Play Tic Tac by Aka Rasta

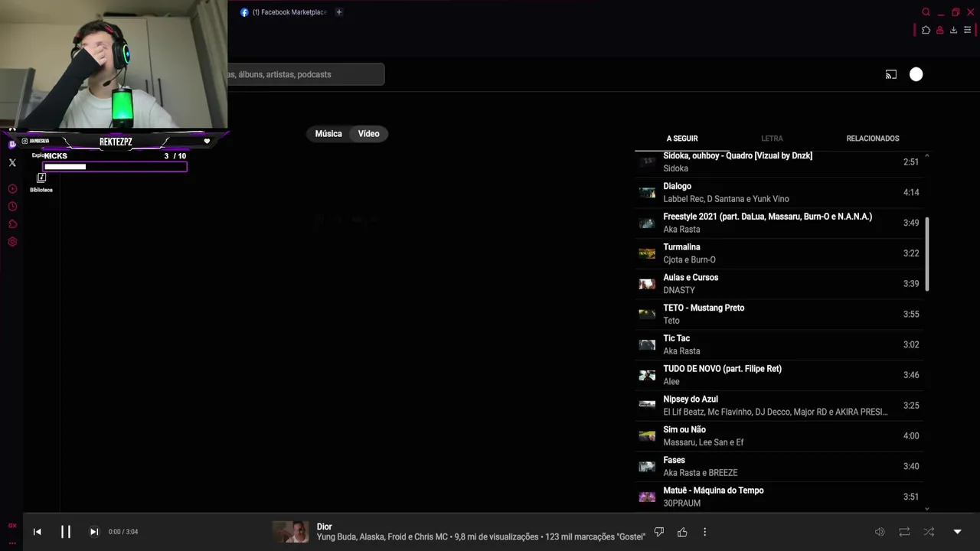pyautogui.click(x=779, y=345)
